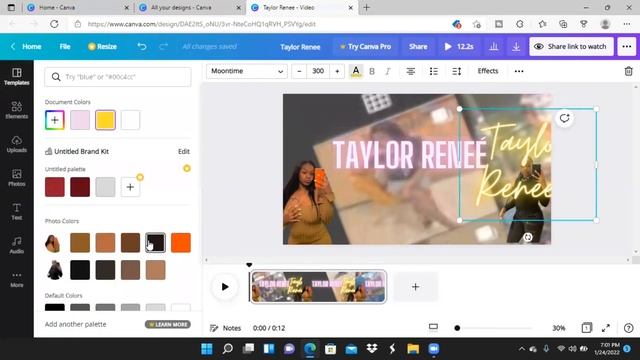Add a color to Untitled palette
The height and width of the screenshot is (360, 640).
click(x=131, y=187)
